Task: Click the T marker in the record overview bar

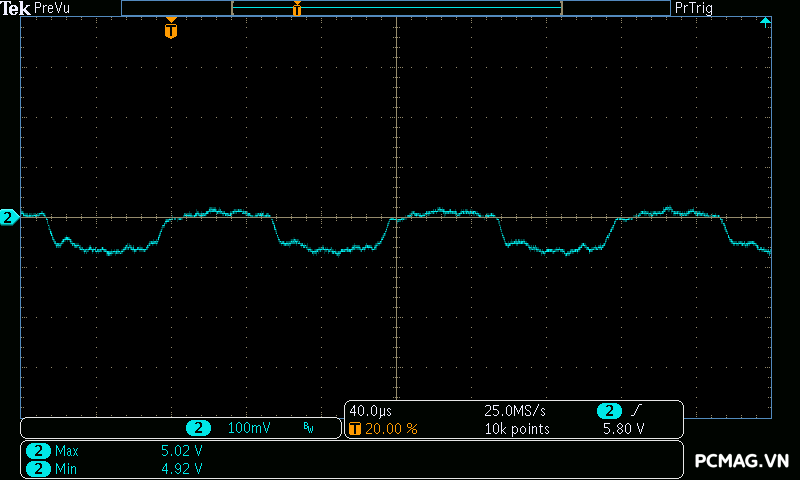Action: (297, 9)
